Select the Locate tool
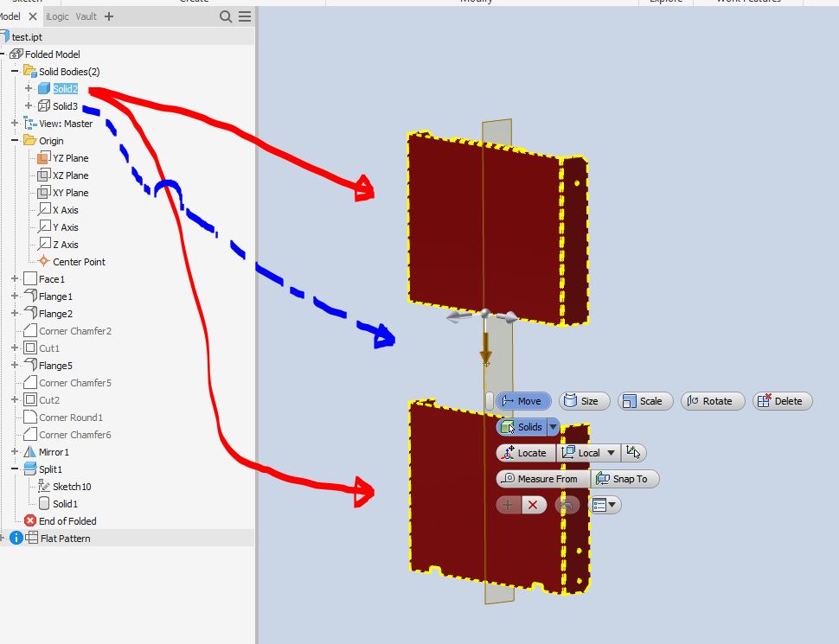 [525, 452]
